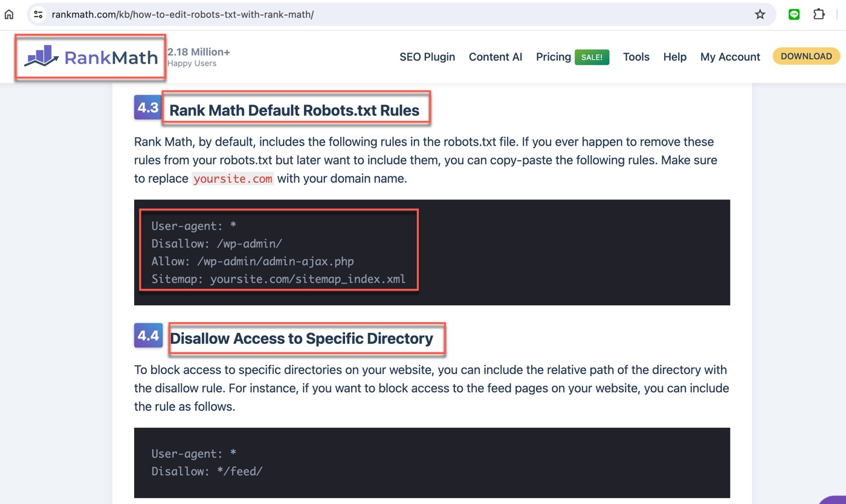Viewport: 846px width, 504px height.
Task: Click the Disallow Access to Specific Directory heading
Action: pyautogui.click(x=302, y=338)
